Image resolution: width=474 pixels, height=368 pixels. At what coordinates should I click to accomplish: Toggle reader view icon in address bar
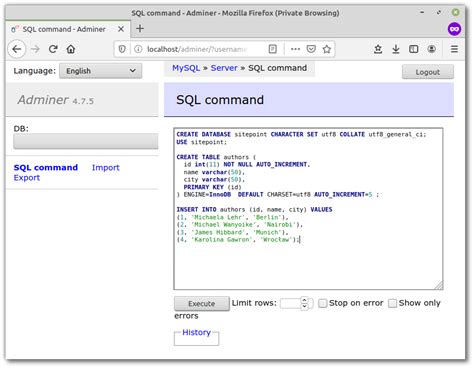[x=273, y=49]
